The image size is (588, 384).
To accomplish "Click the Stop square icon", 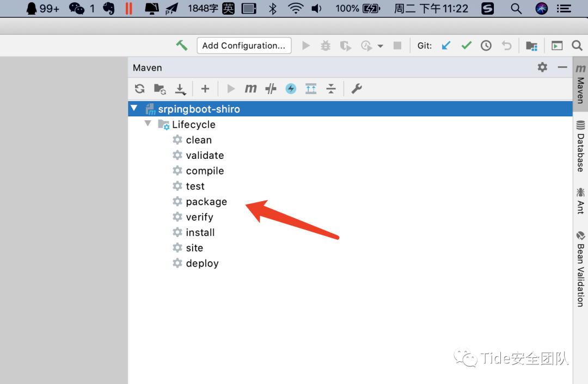I will (x=397, y=46).
